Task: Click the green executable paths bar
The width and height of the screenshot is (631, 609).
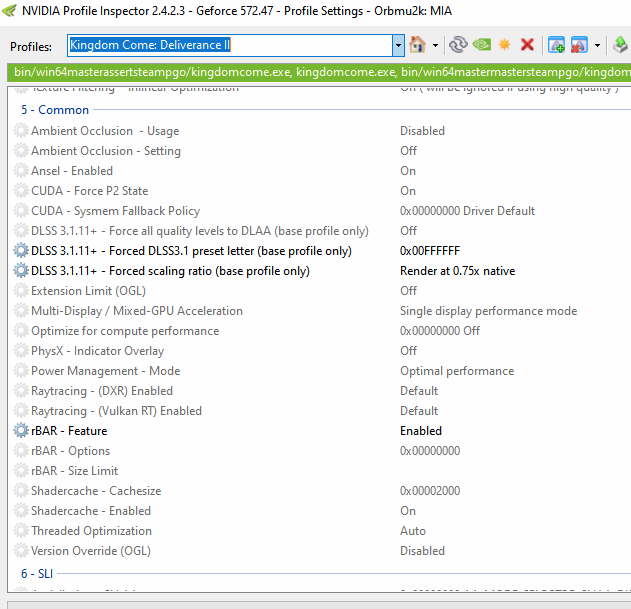Action: (319, 72)
